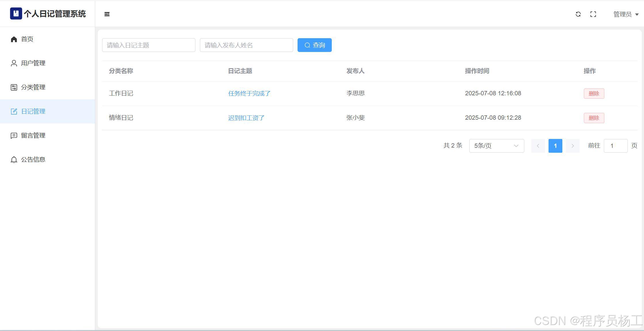
Task: Click the 查询 search button
Action: coord(315,45)
